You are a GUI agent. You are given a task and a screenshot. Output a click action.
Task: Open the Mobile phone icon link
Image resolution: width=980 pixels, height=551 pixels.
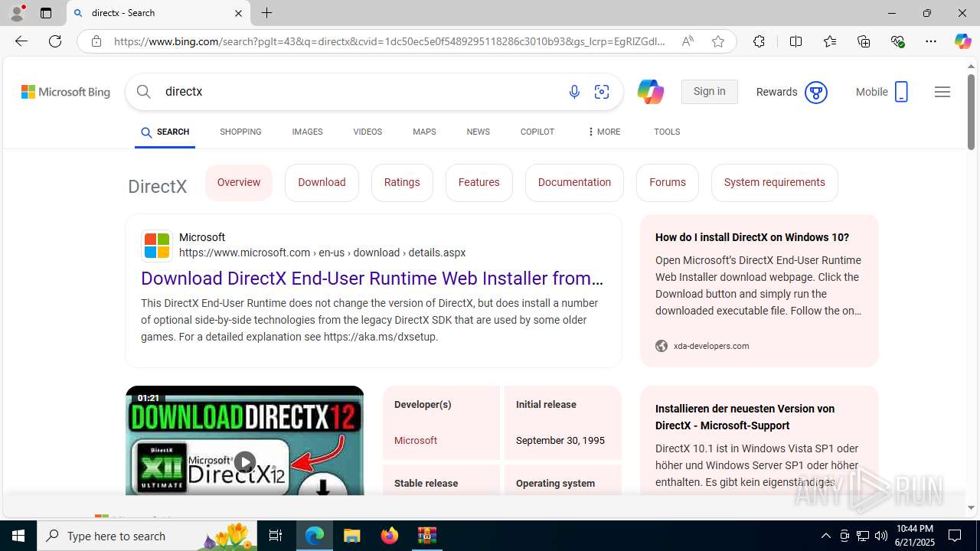901,92
